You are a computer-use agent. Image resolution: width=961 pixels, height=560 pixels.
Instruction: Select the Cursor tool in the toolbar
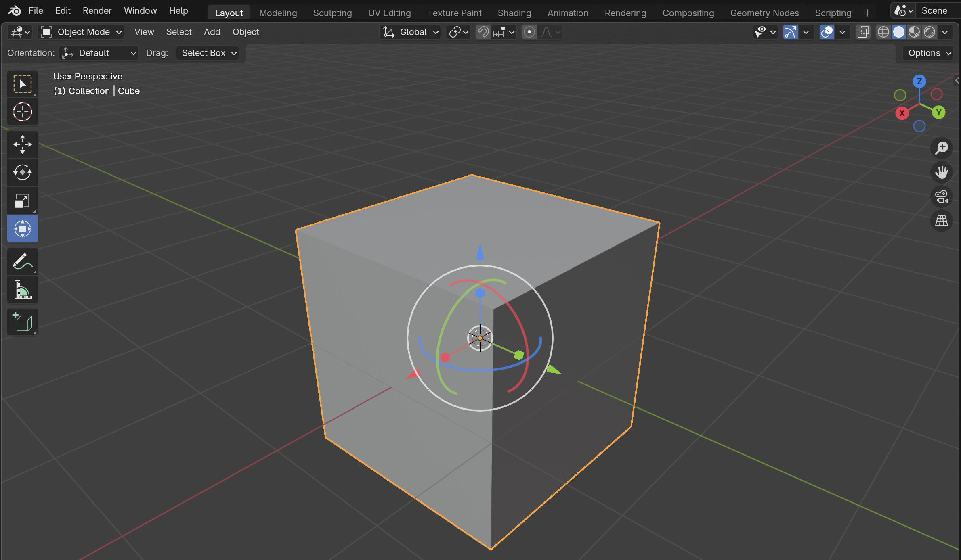[23, 112]
